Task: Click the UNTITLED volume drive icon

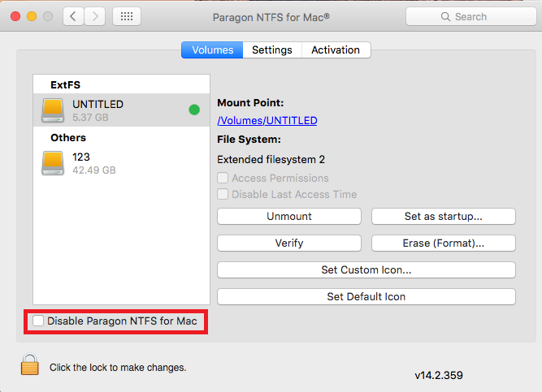Action: pos(53,110)
